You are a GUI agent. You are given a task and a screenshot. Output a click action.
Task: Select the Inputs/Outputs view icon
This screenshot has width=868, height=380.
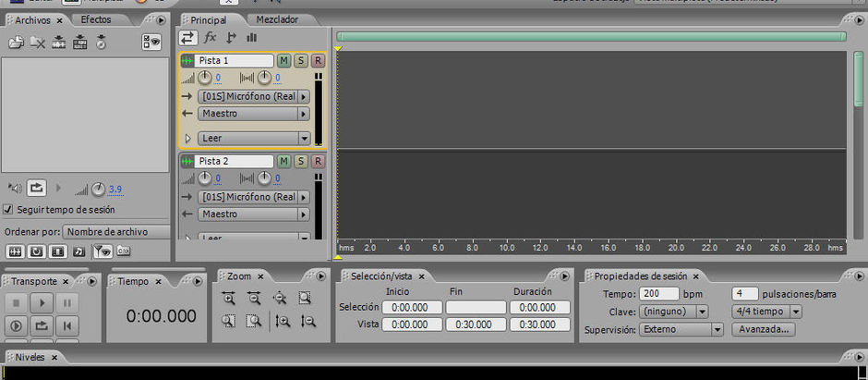click(x=187, y=38)
